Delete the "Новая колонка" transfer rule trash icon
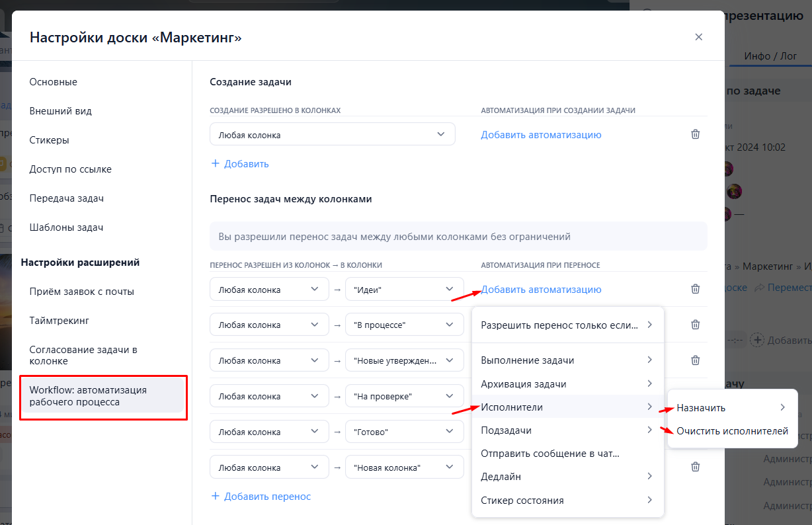The height and width of the screenshot is (525, 812). click(x=695, y=467)
